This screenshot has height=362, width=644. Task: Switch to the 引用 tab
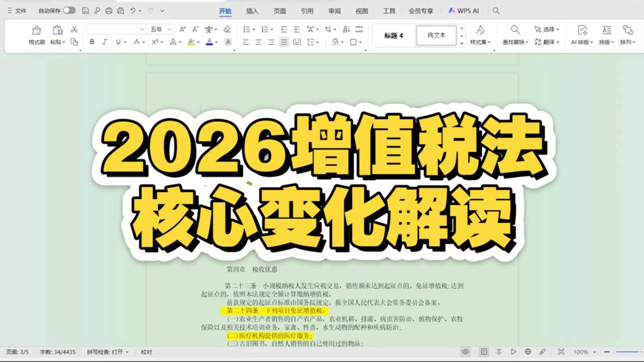(x=307, y=11)
